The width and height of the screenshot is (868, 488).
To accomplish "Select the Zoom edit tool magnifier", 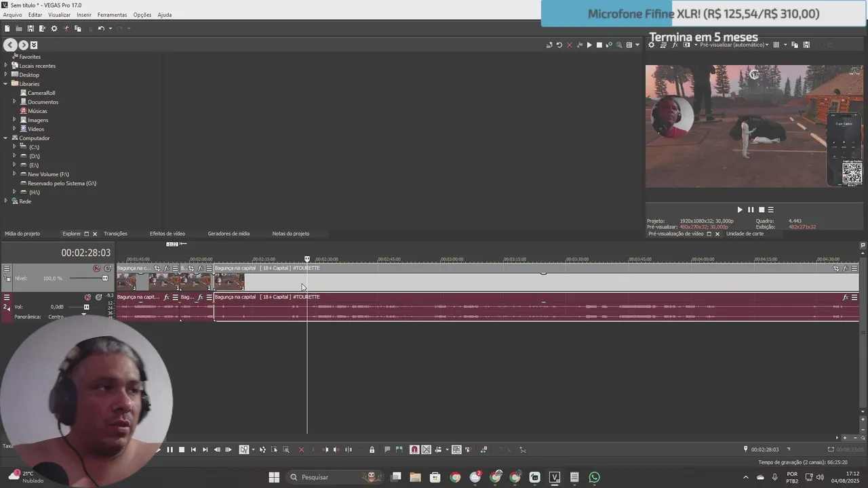I will 285,449.
